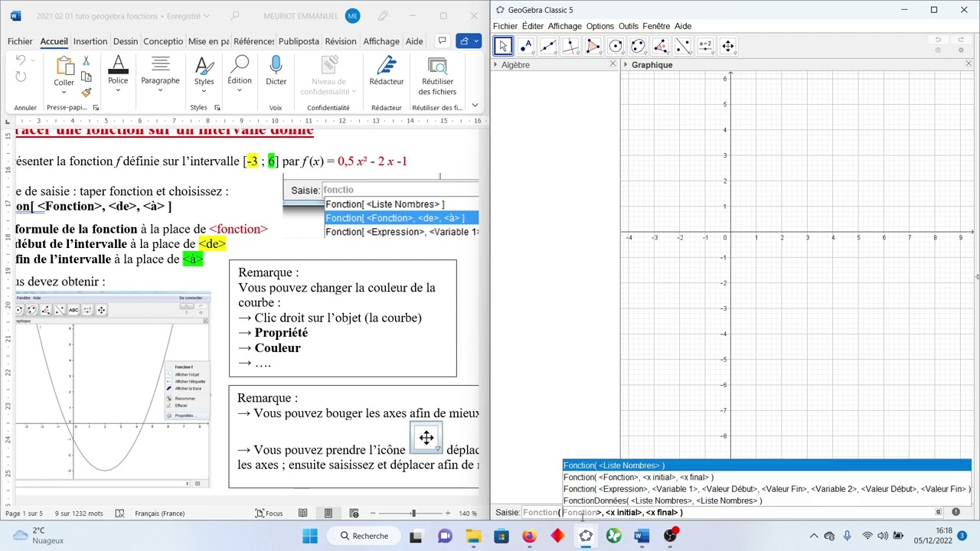This screenshot has height=551, width=980.
Task: Open the Rédacteur editor tool
Action: coord(386,70)
